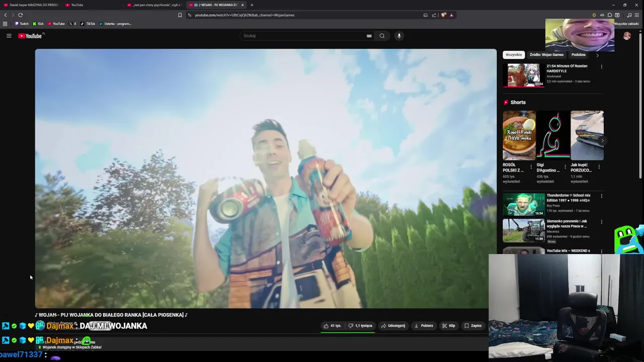Image resolution: width=644 pixels, height=362 pixels.
Task: Select the Podobne filter chip
Action: [579, 55]
